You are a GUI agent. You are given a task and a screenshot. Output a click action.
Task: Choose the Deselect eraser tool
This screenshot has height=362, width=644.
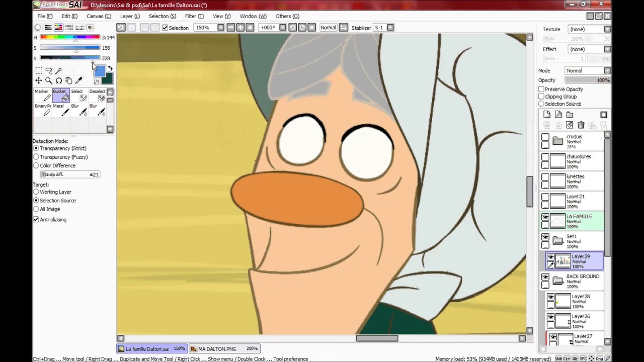pos(97,95)
